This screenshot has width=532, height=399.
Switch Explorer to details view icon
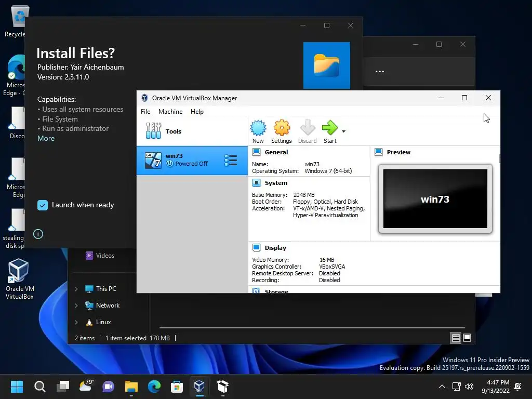tap(456, 338)
